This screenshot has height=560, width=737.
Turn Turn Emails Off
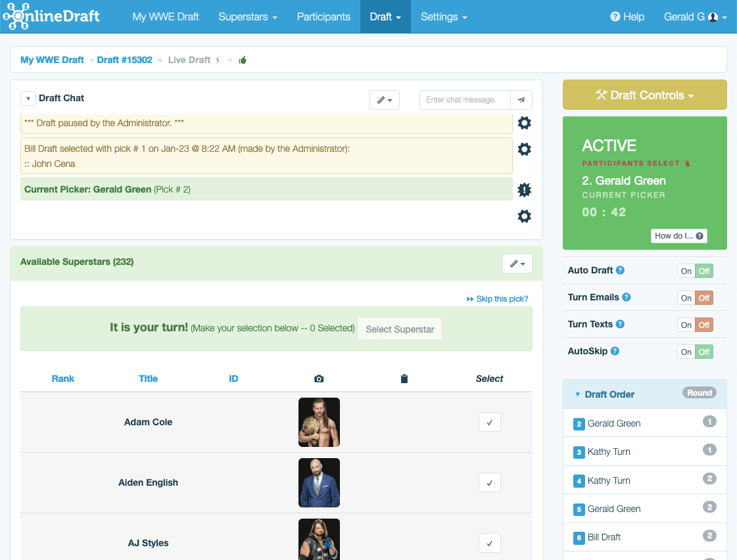pos(704,298)
